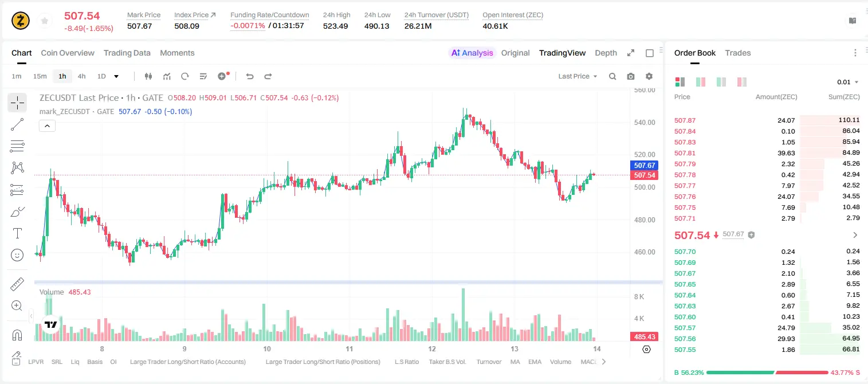Open the Coin Overview tab
Image resolution: width=868 pixels, height=384 pixels.
[68, 53]
